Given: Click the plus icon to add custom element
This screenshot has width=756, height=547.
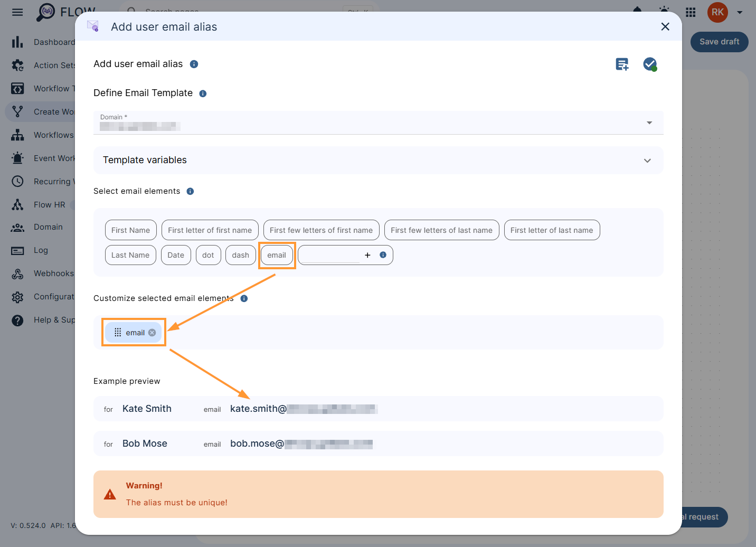Looking at the screenshot, I should (367, 255).
